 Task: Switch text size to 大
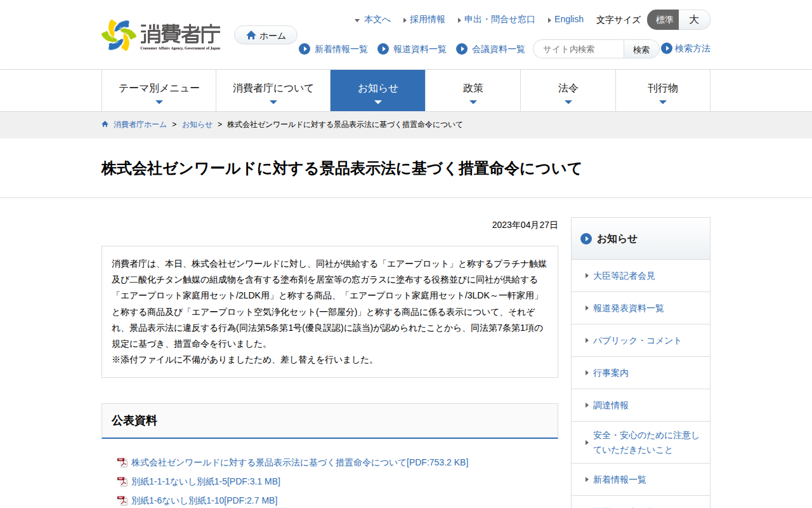point(695,20)
